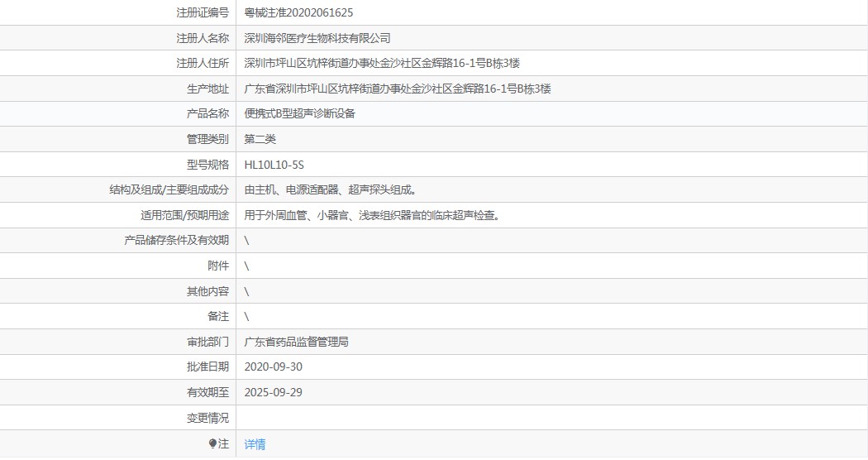Click the 第二类 management category value
Screen dimensions: 868x460
tap(260, 139)
